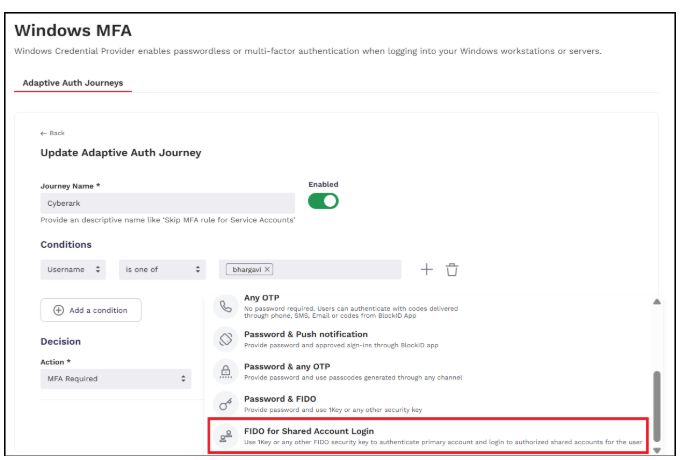
Task: Expand the MFA Required action dropdown
Action: [x=117, y=379]
